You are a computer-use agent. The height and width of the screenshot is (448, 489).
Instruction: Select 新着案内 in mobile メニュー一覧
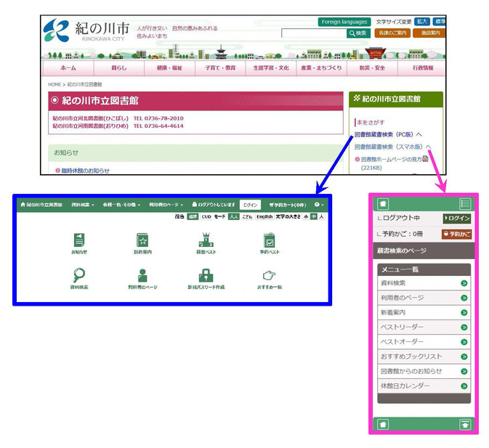424,312
